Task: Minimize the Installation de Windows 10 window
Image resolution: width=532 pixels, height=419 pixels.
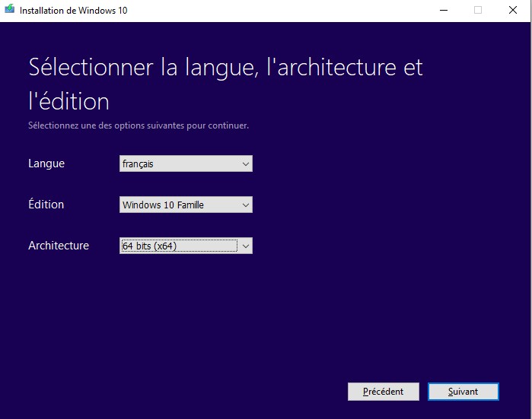Action: click(x=444, y=10)
